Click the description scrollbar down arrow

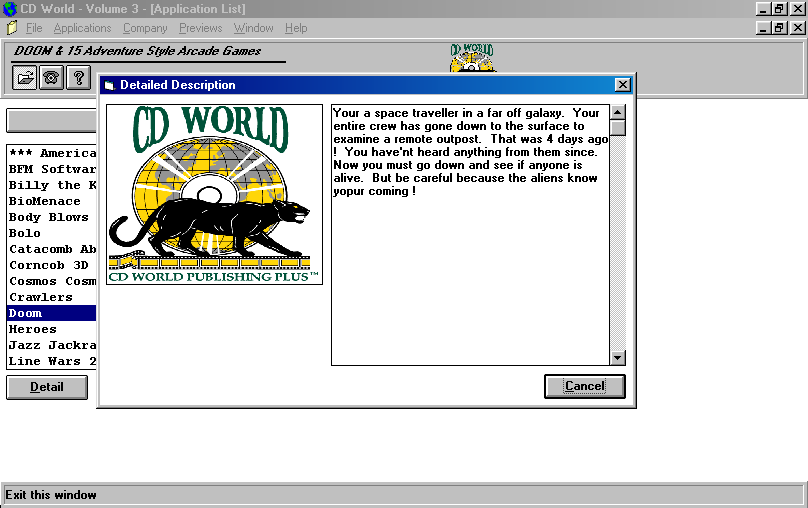(617, 357)
